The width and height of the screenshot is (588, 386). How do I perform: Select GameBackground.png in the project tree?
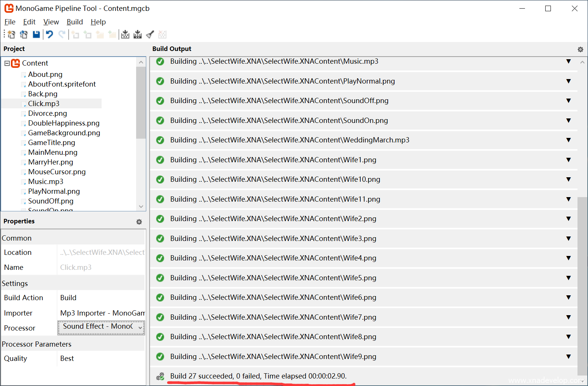[64, 133]
